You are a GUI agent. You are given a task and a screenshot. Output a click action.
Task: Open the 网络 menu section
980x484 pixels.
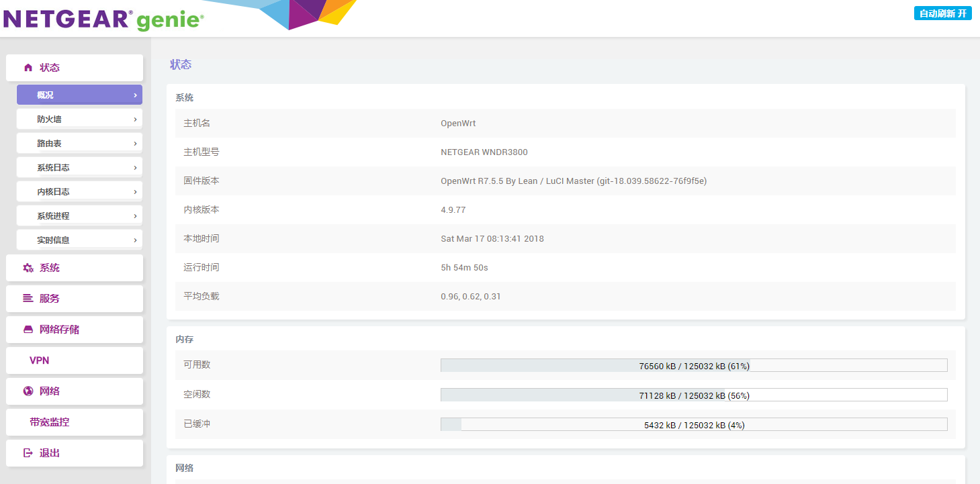(x=75, y=391)
